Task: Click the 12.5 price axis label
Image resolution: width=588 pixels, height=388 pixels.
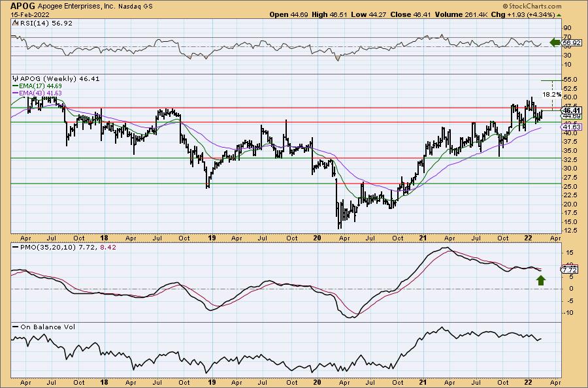Action: pos(570,231)
